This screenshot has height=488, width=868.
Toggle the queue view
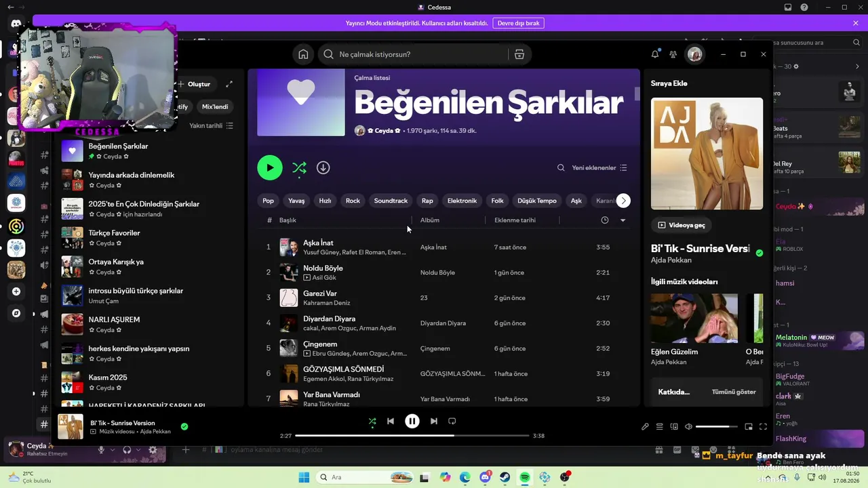pyautogui.click(x=660, y=427)
